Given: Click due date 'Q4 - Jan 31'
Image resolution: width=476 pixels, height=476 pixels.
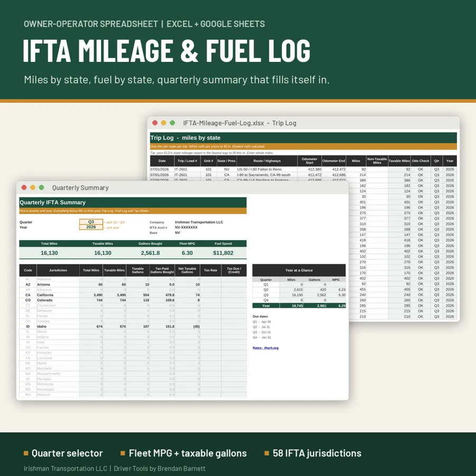Looking at the screenshot, I should pos(262,337).
